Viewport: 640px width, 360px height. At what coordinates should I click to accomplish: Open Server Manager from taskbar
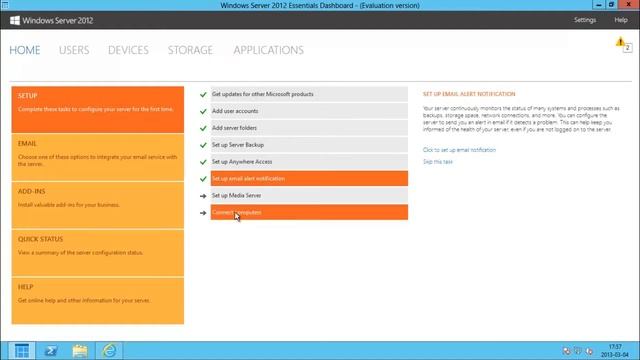pyautogui.click(x=22, y=351)
